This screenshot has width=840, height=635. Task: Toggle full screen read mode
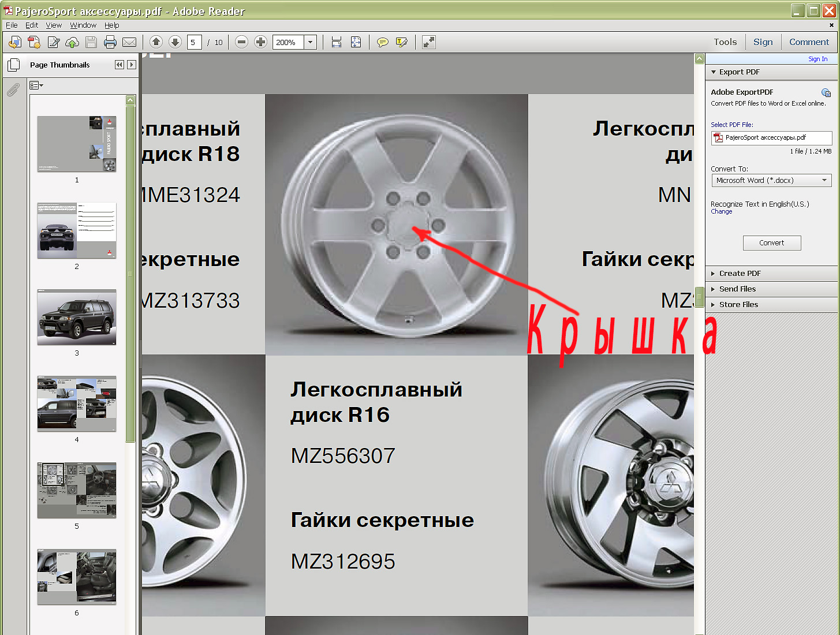point(429,42)
